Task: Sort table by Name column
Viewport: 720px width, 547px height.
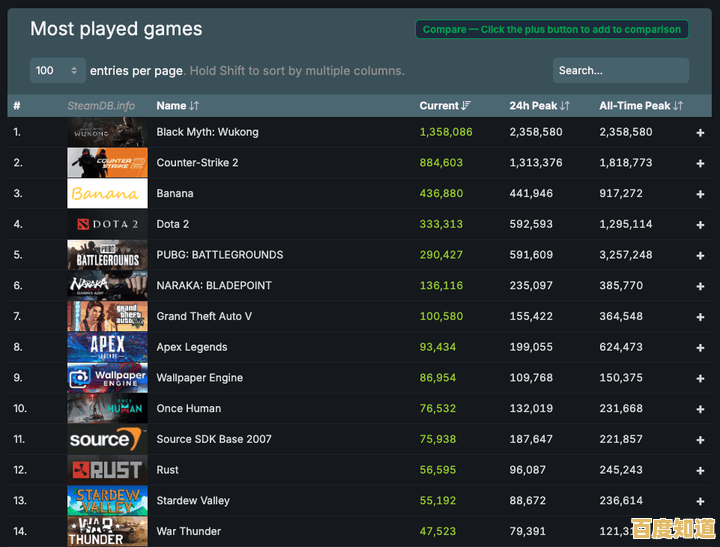Action: coord(177,106)
